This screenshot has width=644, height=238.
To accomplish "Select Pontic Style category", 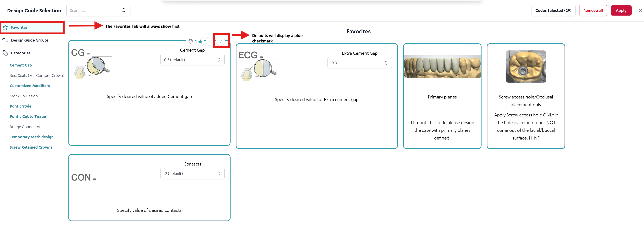I will click(21, 106).
